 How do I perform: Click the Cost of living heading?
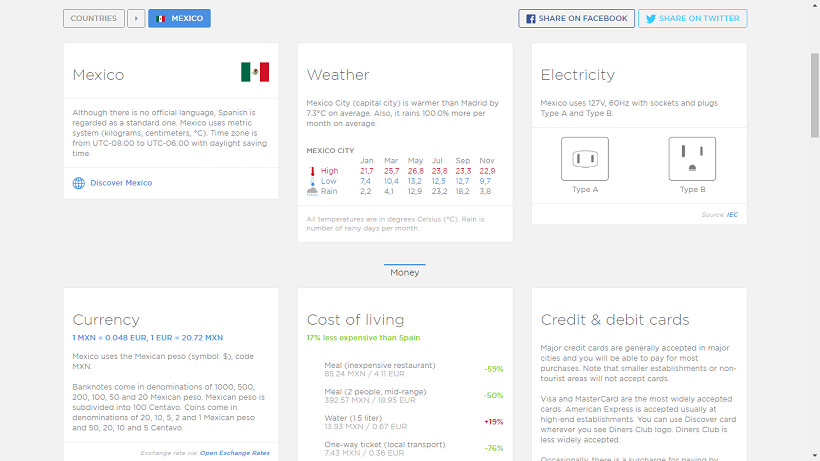(355, 320)
